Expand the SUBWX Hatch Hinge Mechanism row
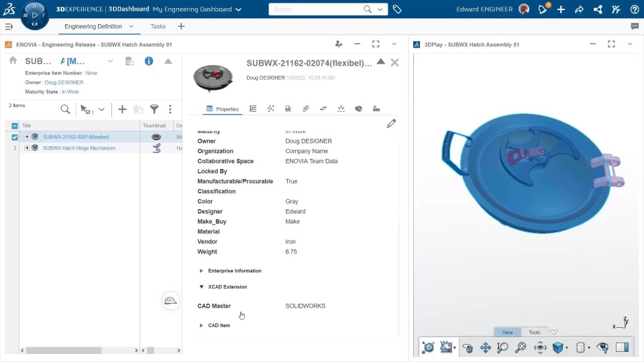Screen dimensions: 644x362 (x=27, y=147)
